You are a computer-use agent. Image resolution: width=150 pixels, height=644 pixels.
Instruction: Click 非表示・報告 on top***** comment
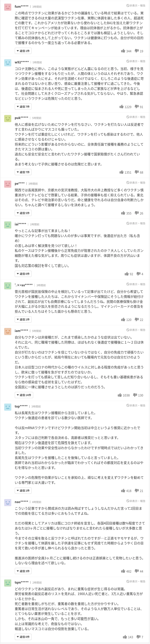[136, 405]
